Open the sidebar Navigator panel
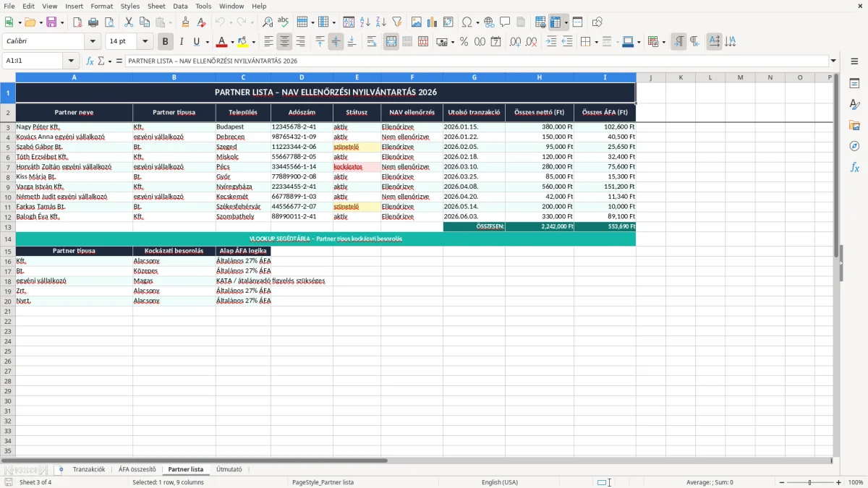Image resolution: width=868 pixels, height=488 pixels. click(x=854, y=146)
